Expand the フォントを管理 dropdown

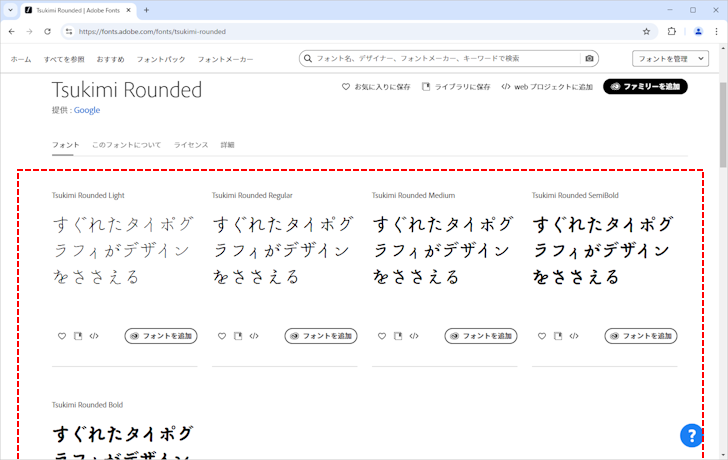click(670, 58)
